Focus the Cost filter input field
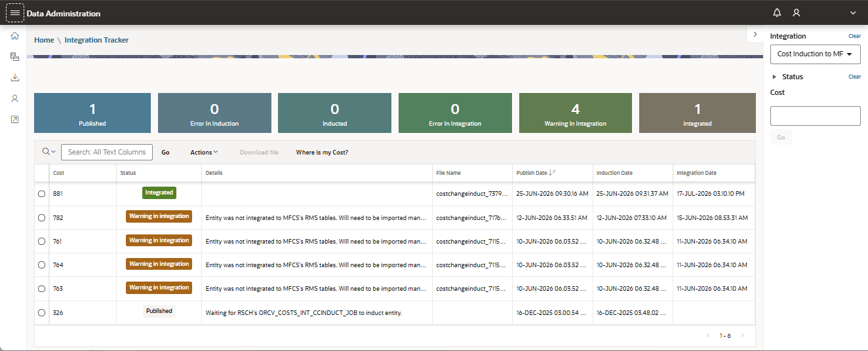 (816, 116)
